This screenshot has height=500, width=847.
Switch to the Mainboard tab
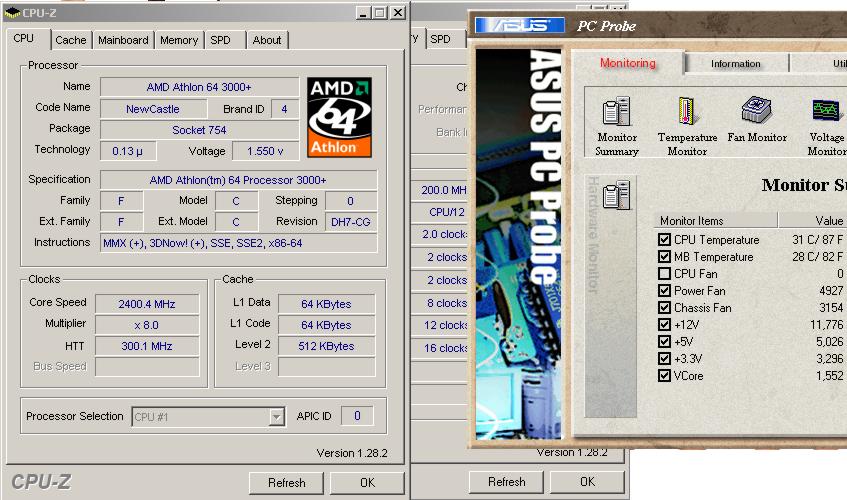click(x=123, y=40)
